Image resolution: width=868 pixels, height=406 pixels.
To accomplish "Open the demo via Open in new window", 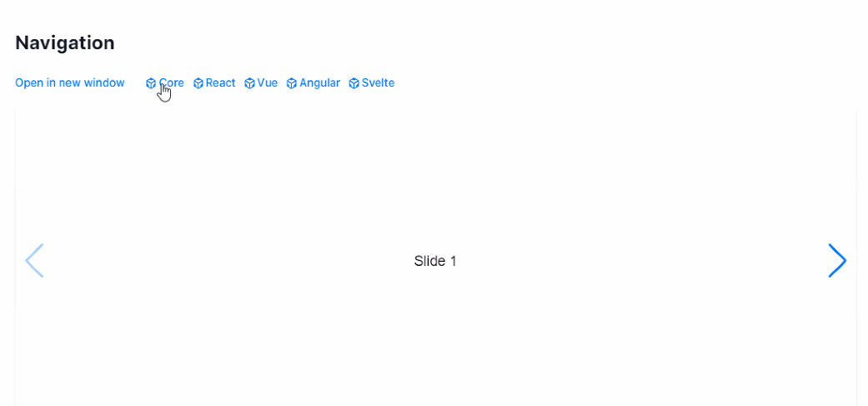I will click(x=70, y=83).
